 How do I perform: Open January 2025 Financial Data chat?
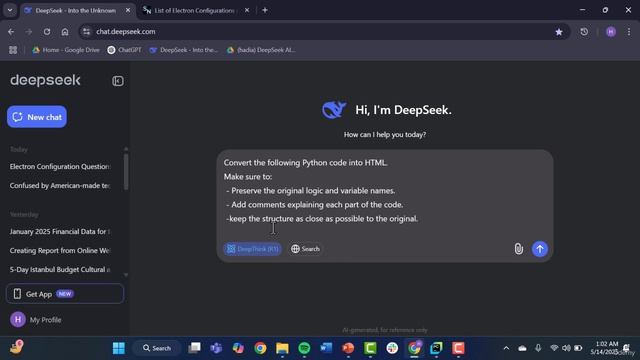point(60,231)
